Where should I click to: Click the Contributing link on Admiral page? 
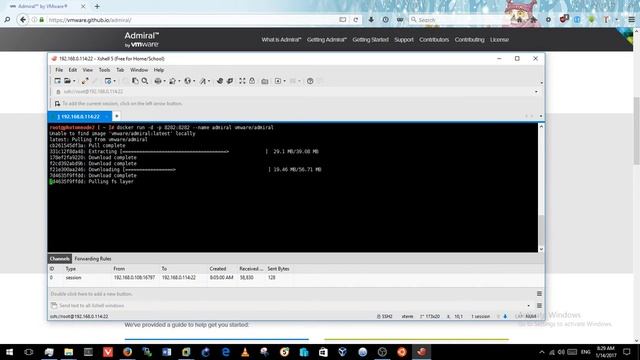click(469, 40)
